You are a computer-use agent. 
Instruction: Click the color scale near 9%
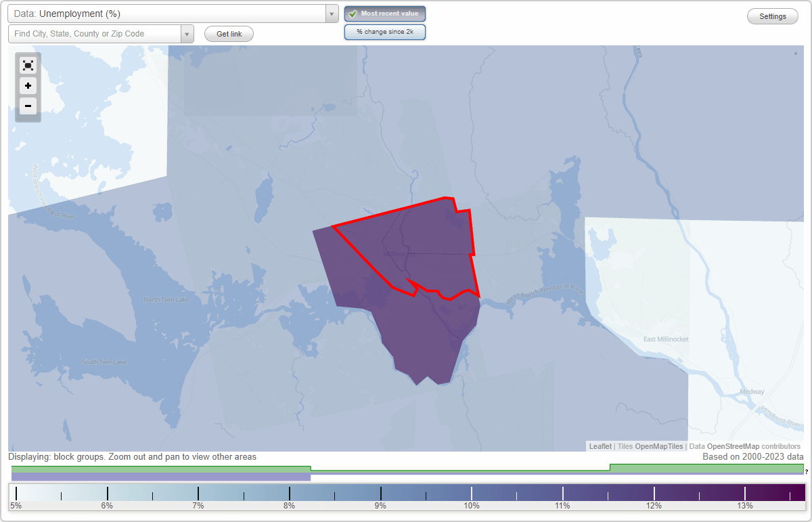click(380, 492)
